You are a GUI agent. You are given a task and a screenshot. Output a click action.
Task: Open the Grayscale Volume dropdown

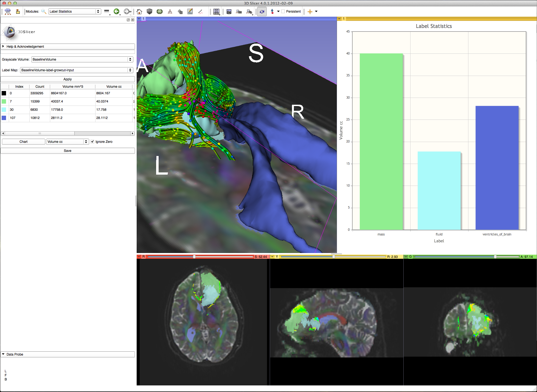point(82,59)
